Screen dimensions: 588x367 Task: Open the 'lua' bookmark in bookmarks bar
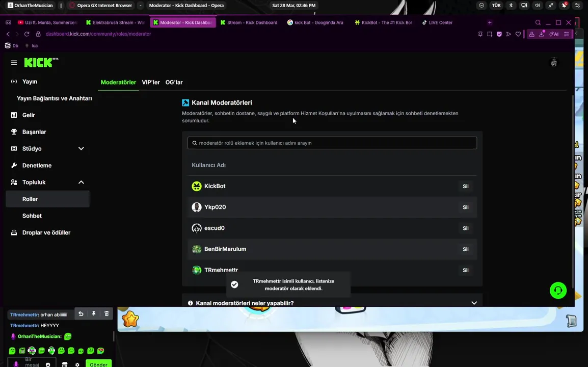tap(32, 45)
